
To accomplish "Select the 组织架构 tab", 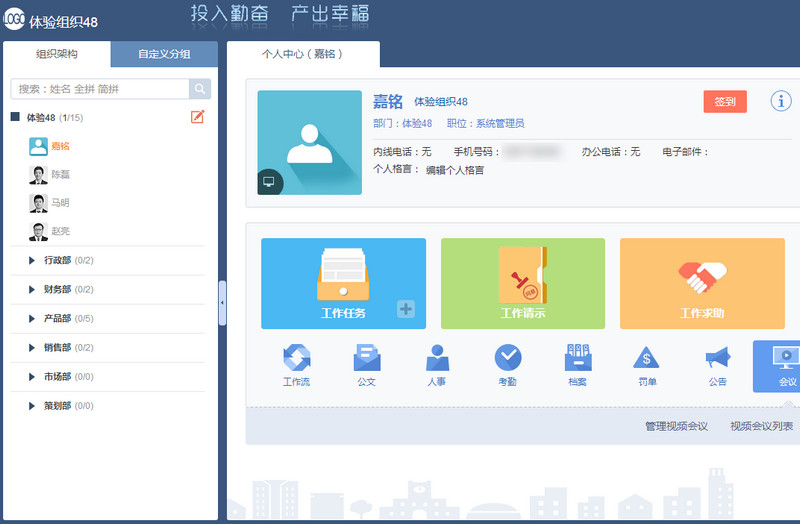I will tap(57, 54).
